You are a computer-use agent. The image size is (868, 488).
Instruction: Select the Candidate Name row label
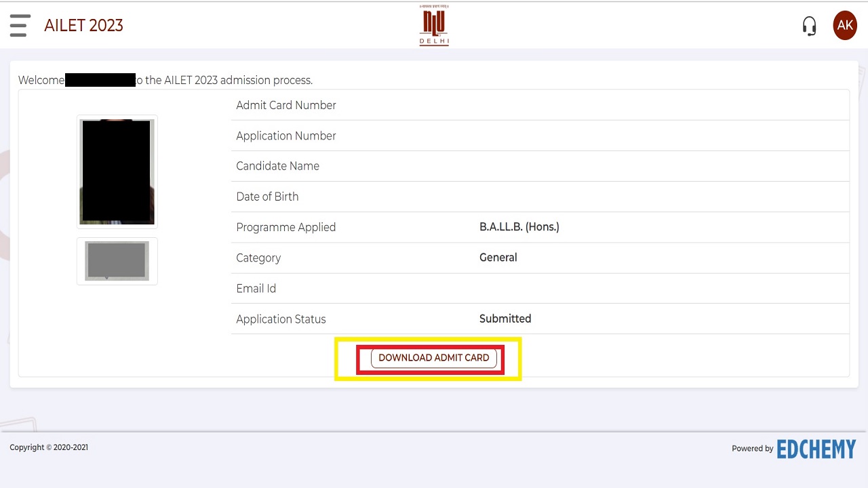[277, 166]
